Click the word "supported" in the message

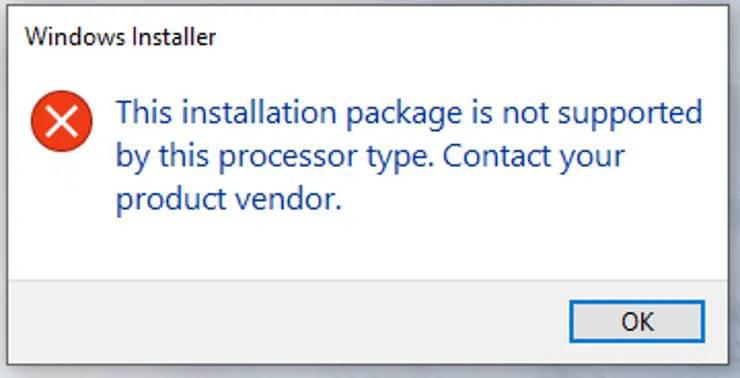(x=630, y=115)
